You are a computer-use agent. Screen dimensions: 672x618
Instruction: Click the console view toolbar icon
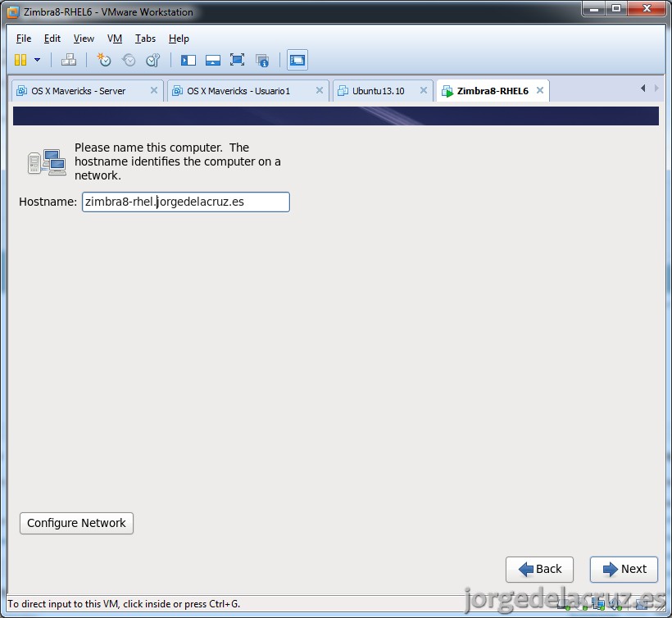(x=297, y=60)
